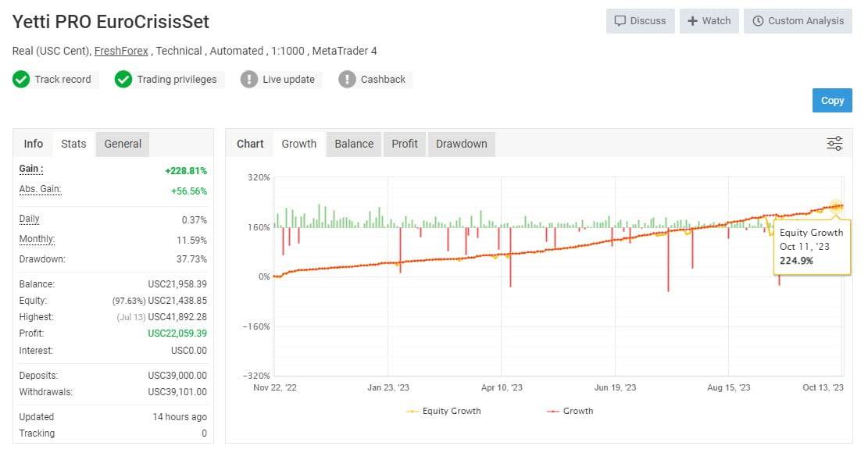Click the Discuss button
This screenshot has width=868, height=453.
(640, 21)
